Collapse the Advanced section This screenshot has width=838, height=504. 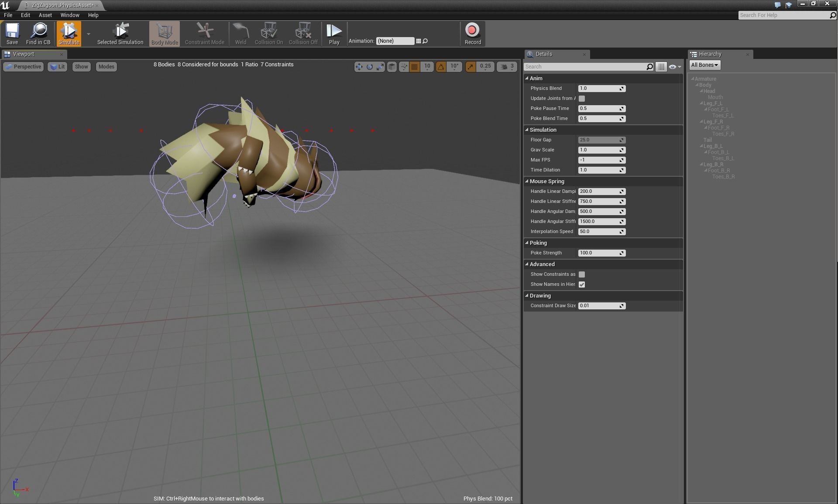[527, 264]
